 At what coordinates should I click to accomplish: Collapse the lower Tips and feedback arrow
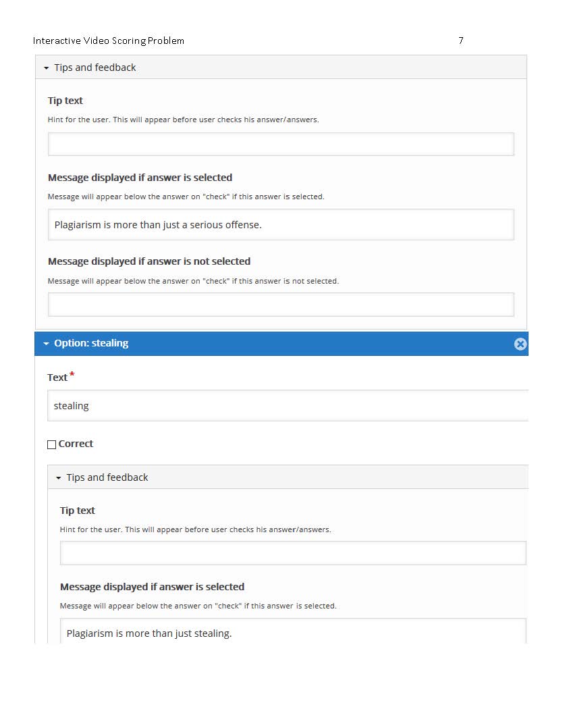(58, 477)
